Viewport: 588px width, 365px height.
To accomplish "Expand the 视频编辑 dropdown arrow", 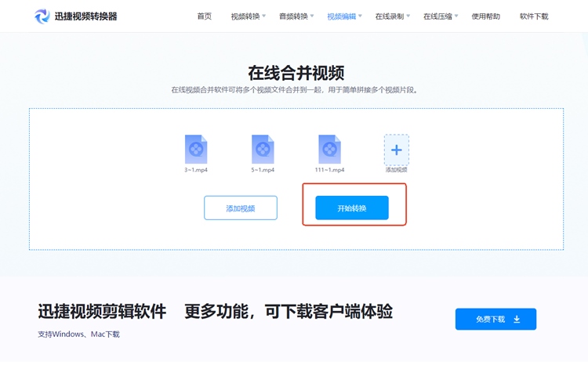I will pyautogui.click(x=360, y=16).
